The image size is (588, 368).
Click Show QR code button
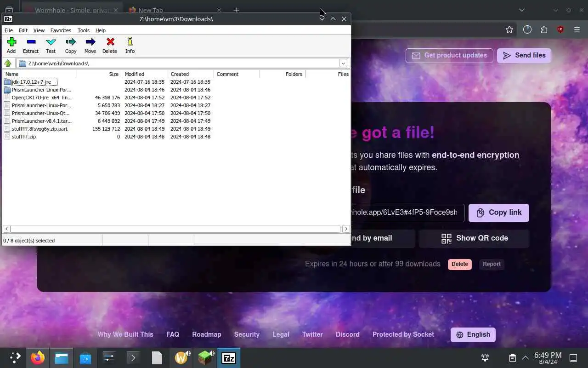[474, 238]
